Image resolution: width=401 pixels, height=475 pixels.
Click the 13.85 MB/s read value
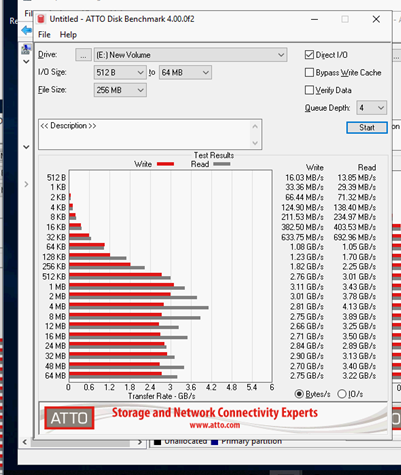click(357, 178)
